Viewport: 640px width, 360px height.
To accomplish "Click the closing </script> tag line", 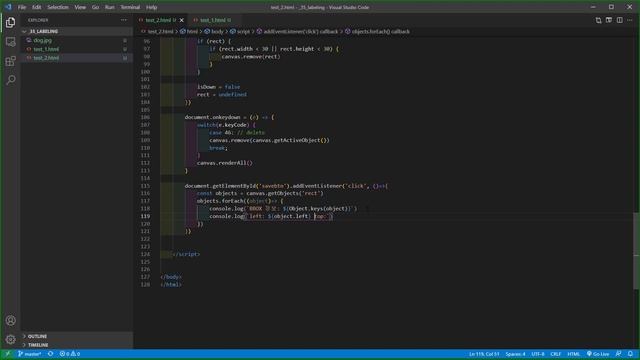I will [187, 254].
